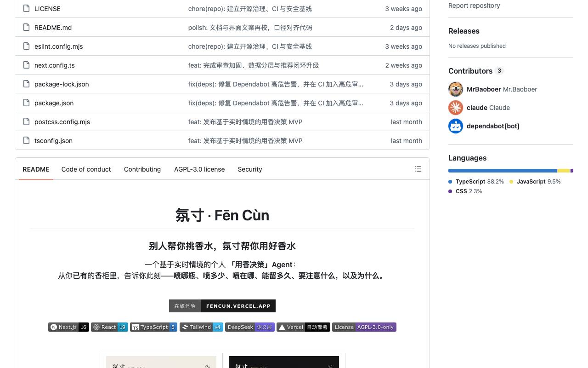
Task: Click the file icon beside next.config.ts
Action: coord(26,65)
